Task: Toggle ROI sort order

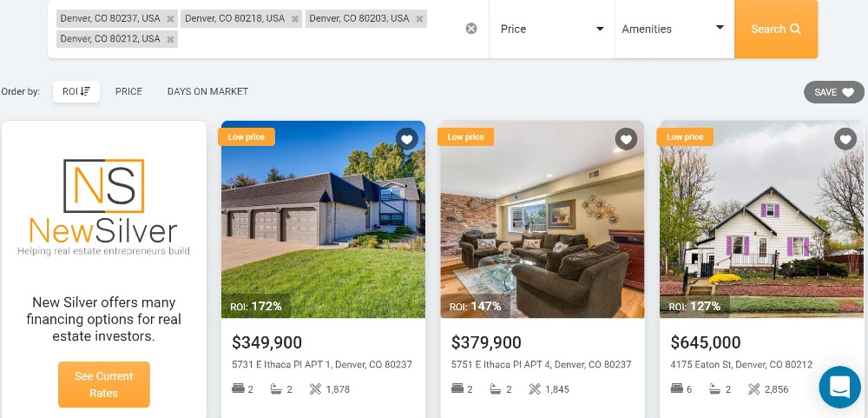Action: (76, 91)
